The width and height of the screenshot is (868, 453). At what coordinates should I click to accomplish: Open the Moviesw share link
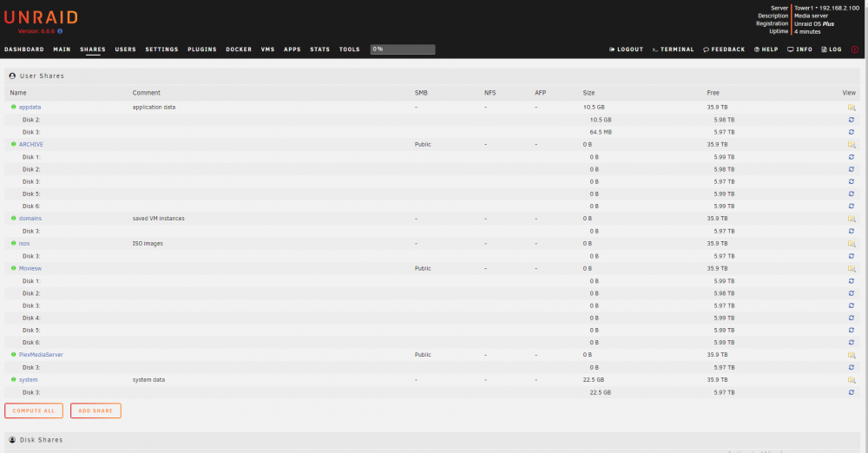click(x=30, y=268)
